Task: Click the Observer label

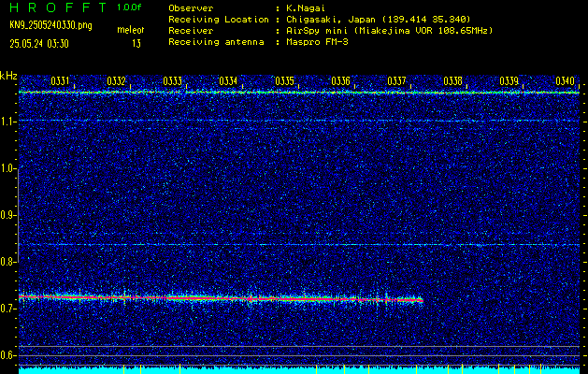Action: [191, 7]
